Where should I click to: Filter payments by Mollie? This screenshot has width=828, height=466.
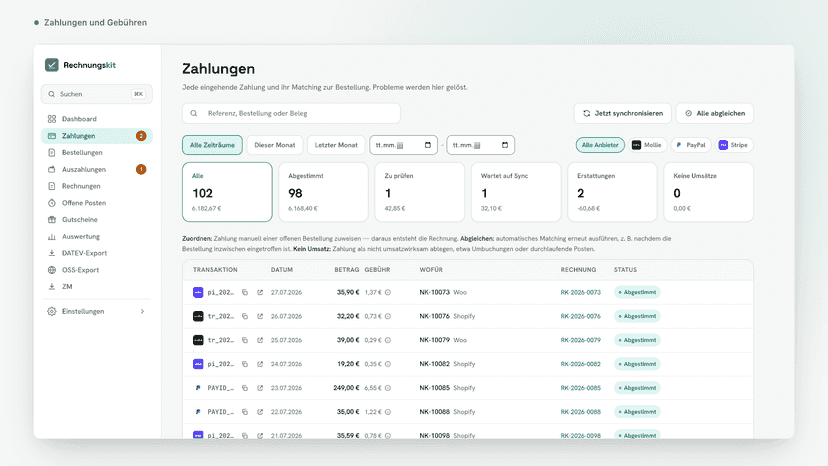pyautogui.click(x=647, y=145)
